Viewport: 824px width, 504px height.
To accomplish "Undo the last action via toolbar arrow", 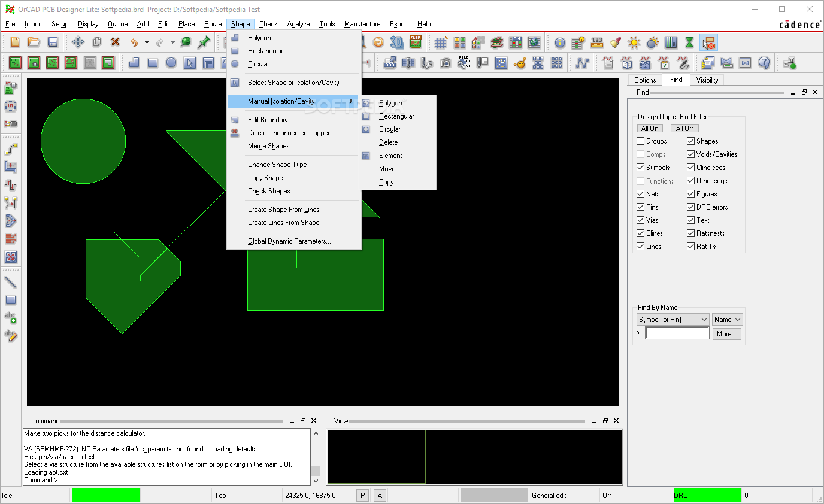I will pyautogui.click(x=134, y=42).
